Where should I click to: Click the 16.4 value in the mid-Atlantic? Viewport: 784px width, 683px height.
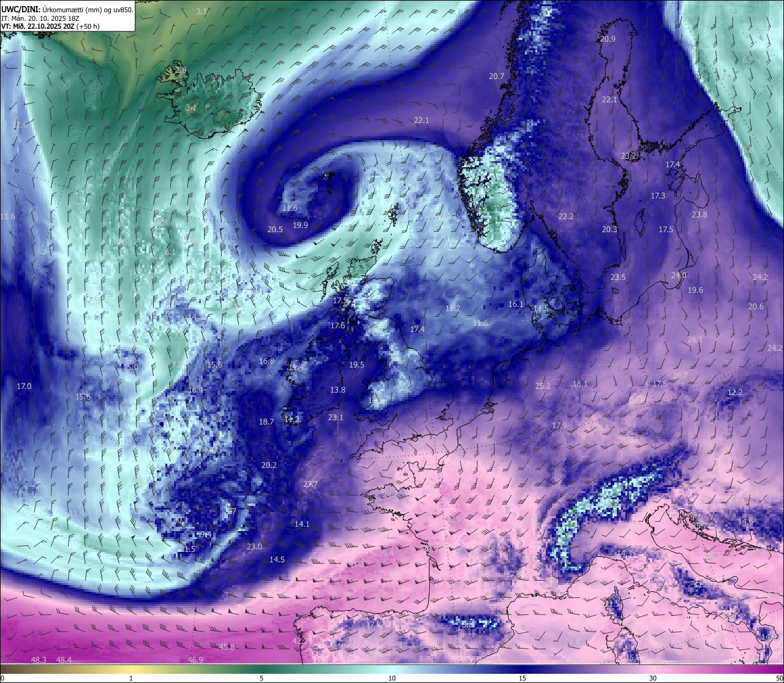195,390
